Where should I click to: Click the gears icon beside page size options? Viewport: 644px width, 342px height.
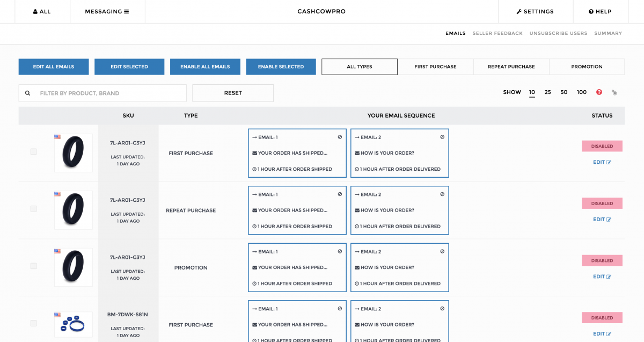coord(614,92)
